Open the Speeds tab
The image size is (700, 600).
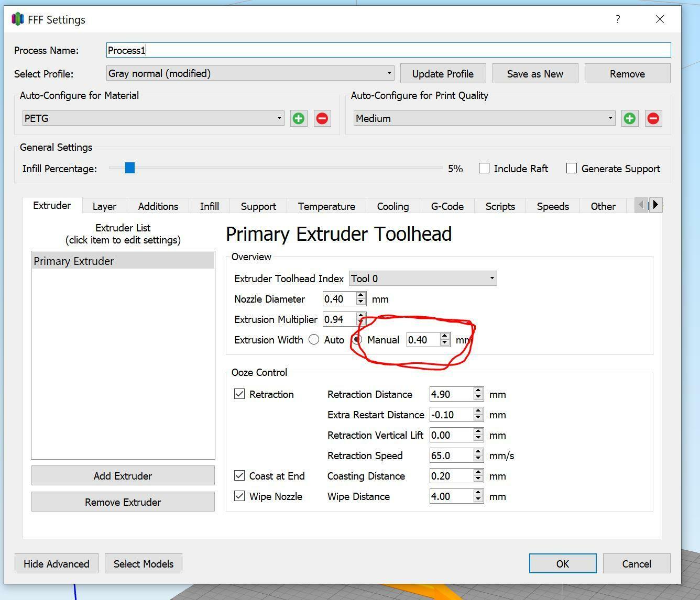point(553,206)
